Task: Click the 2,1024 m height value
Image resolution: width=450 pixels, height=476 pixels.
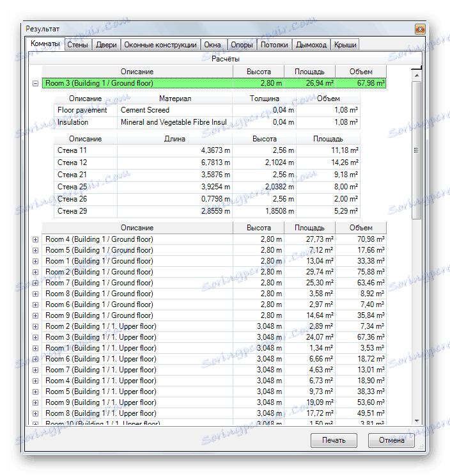Action: pyautogui.click(x=279, y=163)
